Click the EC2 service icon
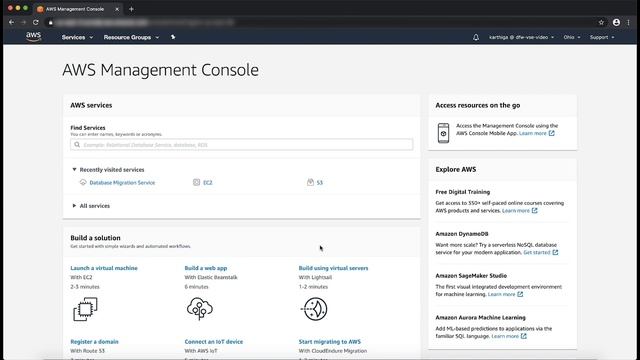Viewport: 640px width, 360px height. (196, 182)
